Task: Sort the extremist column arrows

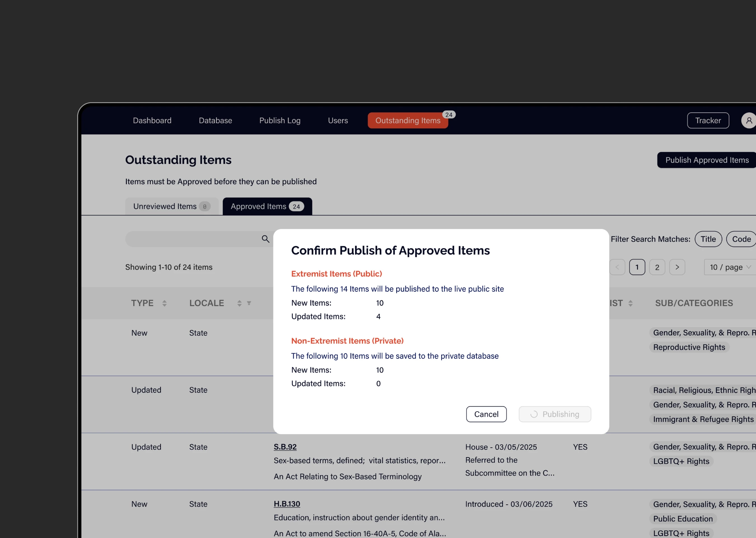Action: pyautogui.click(x=630, y=303)
